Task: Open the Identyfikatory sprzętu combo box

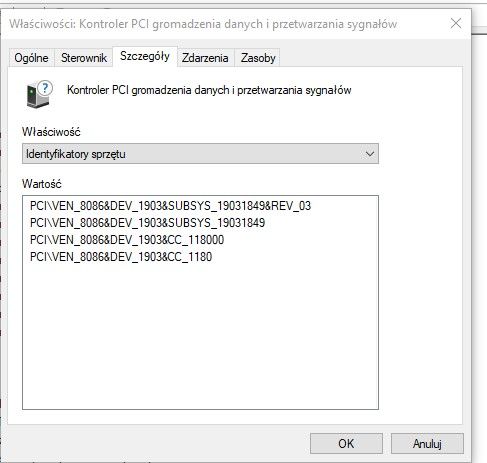Action: (200, 154)
